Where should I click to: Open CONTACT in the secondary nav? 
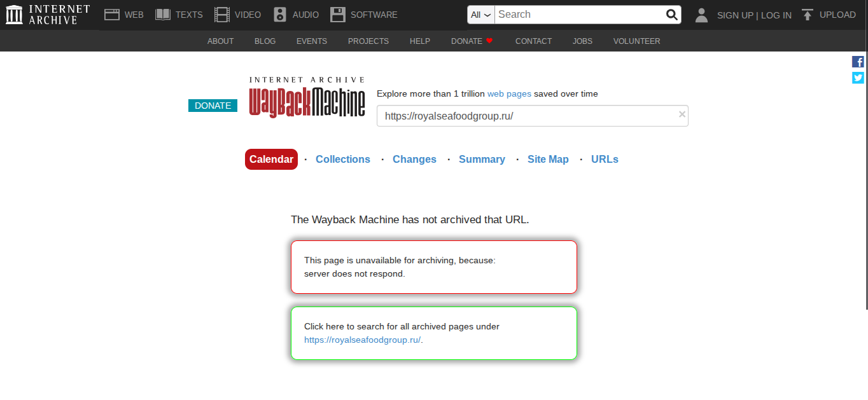pyautogui.click(x=533, y=41)
